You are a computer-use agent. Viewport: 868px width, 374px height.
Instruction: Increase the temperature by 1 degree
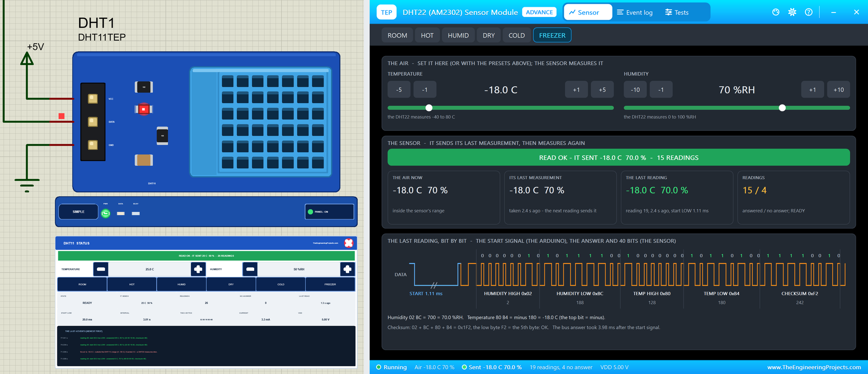[576, 90]
